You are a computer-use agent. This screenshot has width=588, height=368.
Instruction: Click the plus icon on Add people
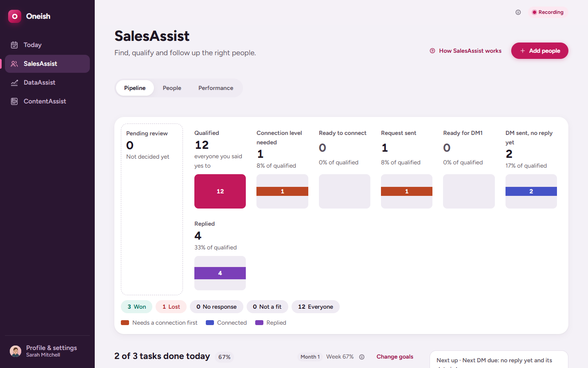[522, 51]
